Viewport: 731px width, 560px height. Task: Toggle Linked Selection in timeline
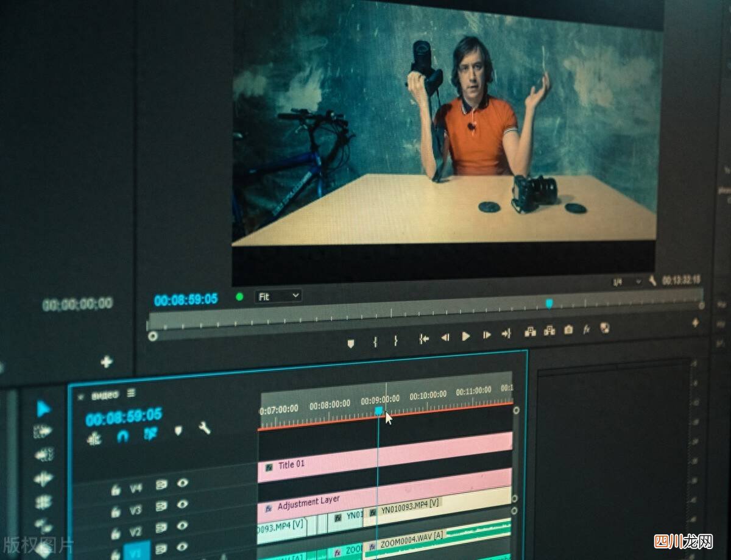[x=150, y=433]
